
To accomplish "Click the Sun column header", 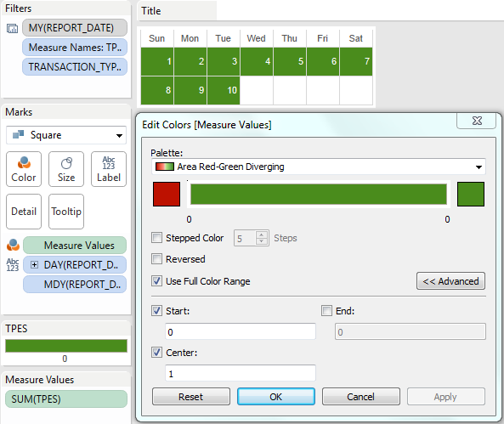I will [x=157, y=38].
